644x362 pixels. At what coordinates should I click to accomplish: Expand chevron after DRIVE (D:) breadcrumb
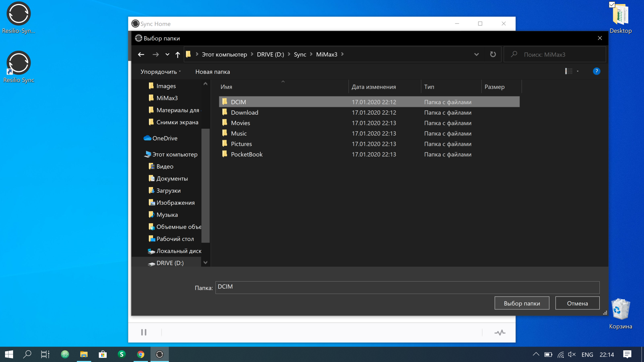point(289,54)
